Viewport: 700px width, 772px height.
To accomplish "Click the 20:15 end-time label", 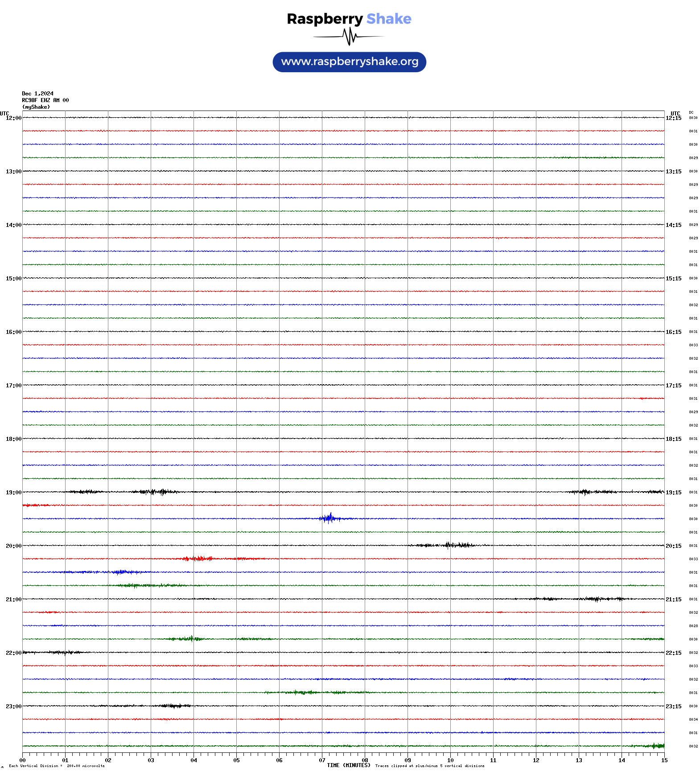I will [674, 546].
